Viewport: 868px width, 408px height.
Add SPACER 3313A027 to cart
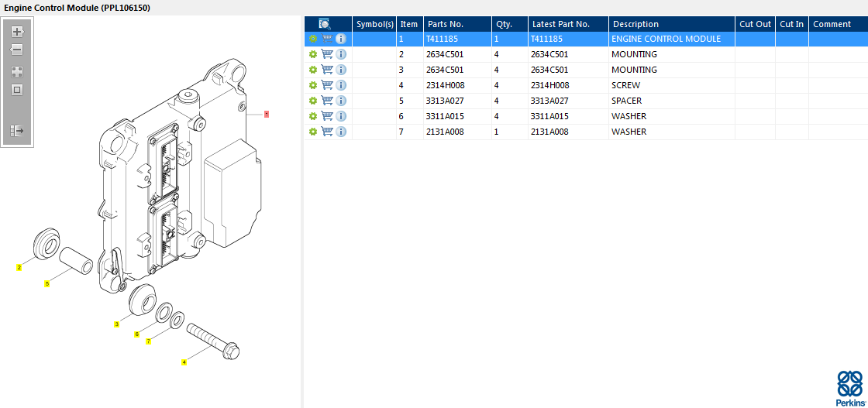coord(327,101)
